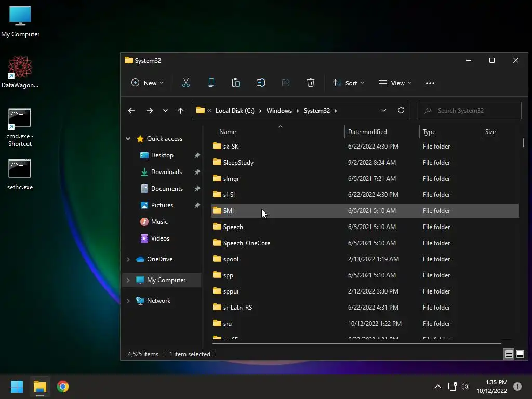Click the Delete trash icon
The width and height of the screenshot is (532, 399).
(311, 83)
